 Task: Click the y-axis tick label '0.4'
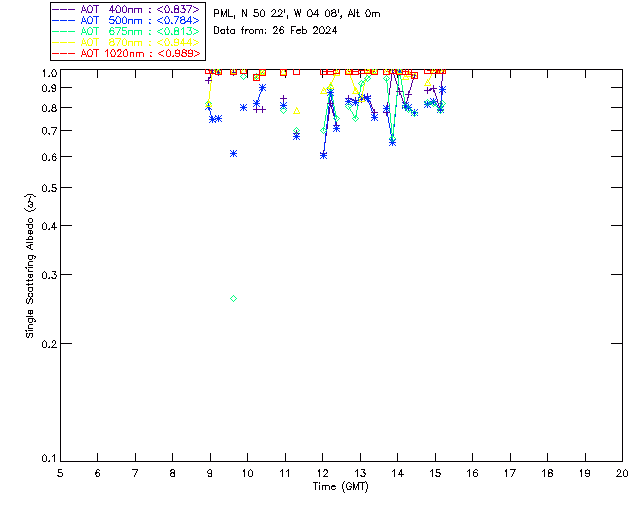49,226
